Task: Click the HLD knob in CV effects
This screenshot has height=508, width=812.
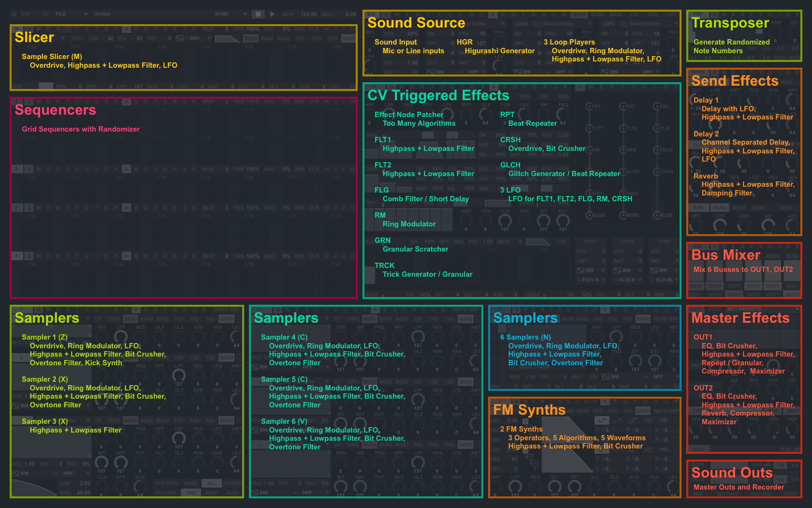Action: [505, 220]
